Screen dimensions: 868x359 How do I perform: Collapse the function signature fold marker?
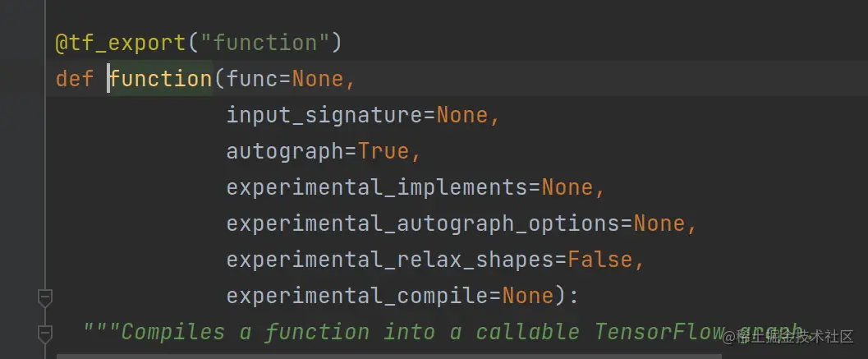[45, 298]
